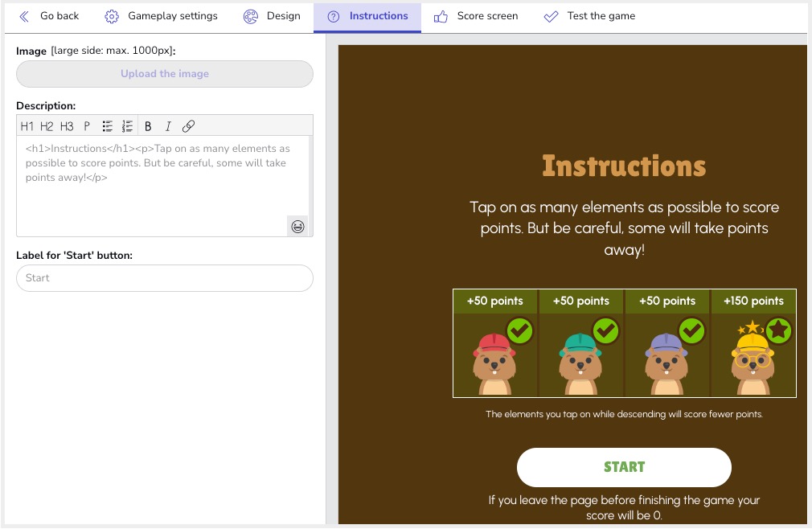Switch to the Design tab
Viewport: 812px width, 529px height.
pos(272,16)
